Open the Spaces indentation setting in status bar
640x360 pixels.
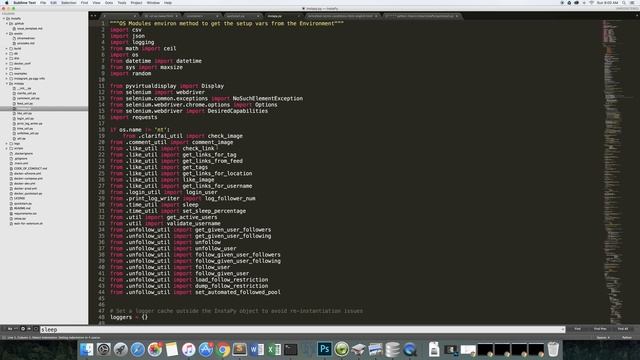602,338
